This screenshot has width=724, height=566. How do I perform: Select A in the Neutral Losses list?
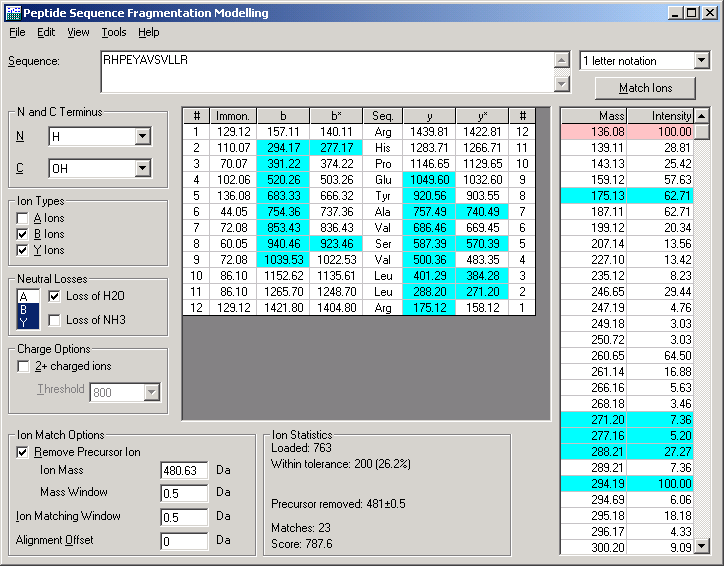(28, 297)
